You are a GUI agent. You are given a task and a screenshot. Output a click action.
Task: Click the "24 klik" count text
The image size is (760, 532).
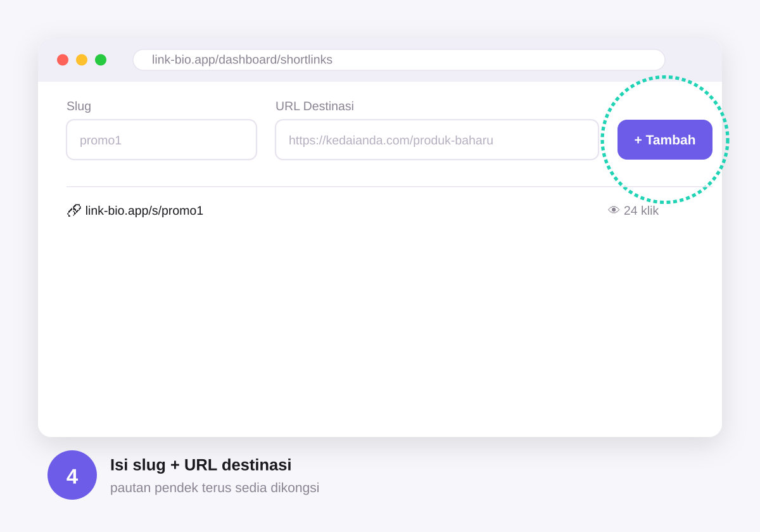pyautogui.click(x=641, y=210)
